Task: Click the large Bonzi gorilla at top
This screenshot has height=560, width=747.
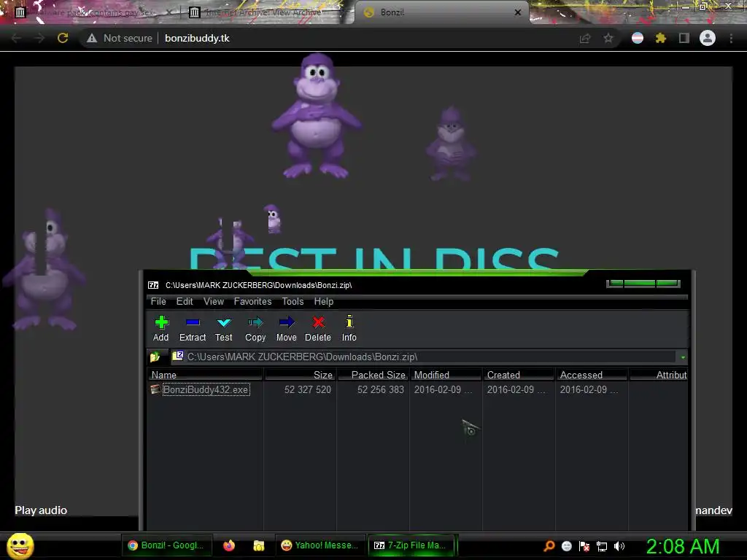Action: click(x=317, y=115)
